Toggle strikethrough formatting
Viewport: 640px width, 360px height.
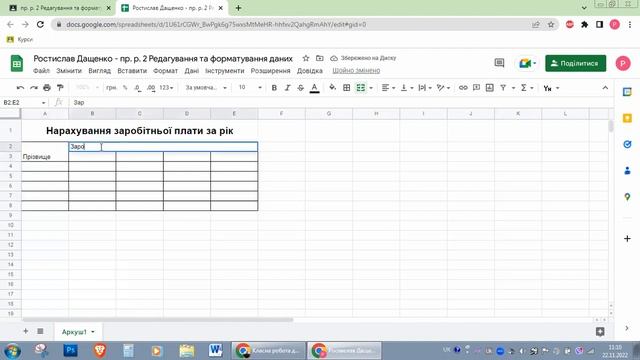point(301,88)
